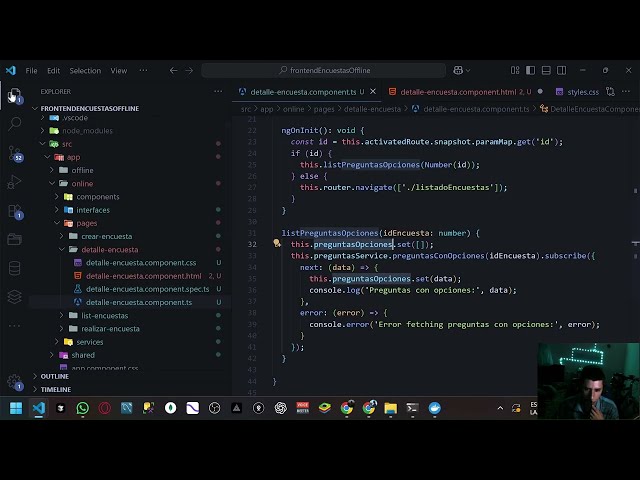Open compare changes icon in editor toolbar

tap(610, 92)
